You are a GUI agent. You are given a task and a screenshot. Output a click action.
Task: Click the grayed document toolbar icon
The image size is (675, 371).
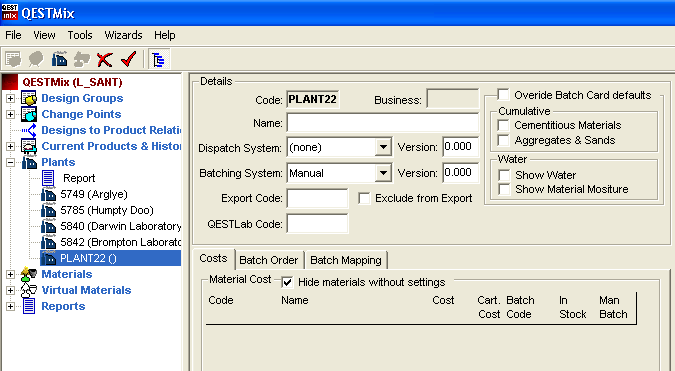coord(13,59)
